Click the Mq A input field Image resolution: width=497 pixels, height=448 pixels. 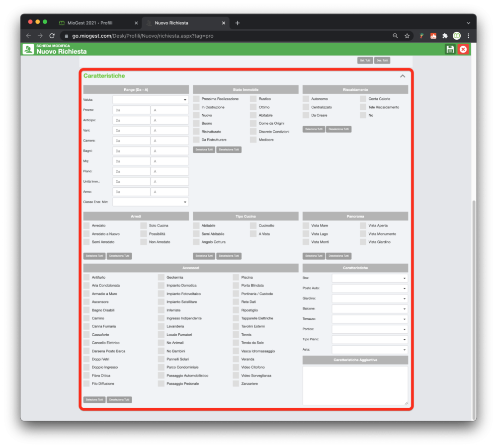pos(169,161)
